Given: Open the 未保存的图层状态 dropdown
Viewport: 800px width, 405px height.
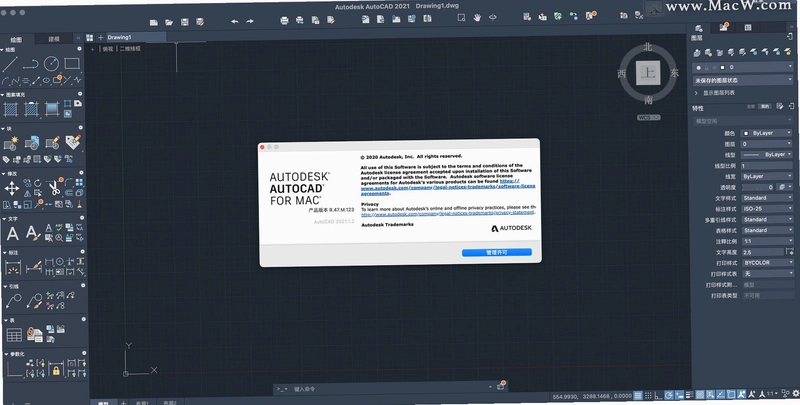Looking at the screenshot, I should (x=743, y=81).
